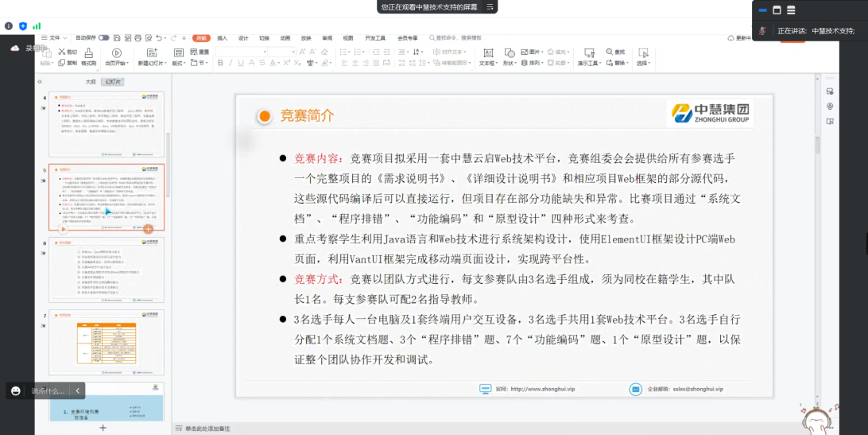Click the Clear Formatting eraser icon
868x435 pixels.
324,52
